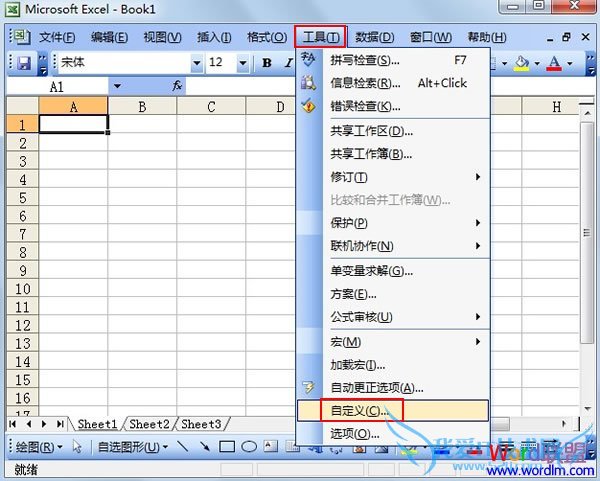Click the 工具(T) menu

321,37
